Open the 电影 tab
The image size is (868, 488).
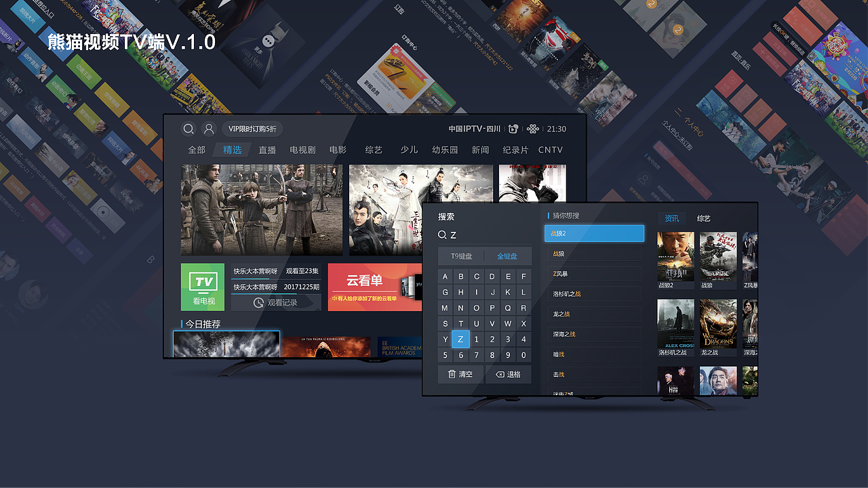(338, 150)
